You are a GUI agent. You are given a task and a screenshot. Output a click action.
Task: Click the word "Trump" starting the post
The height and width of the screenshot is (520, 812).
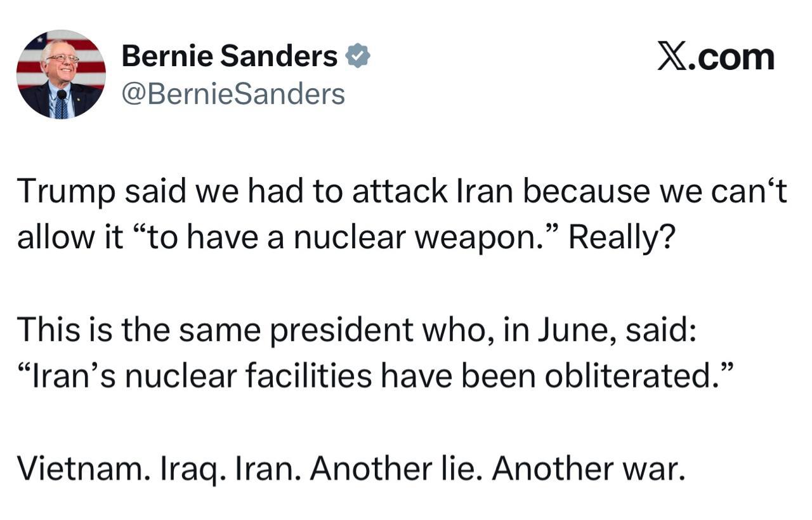(66, 191)
